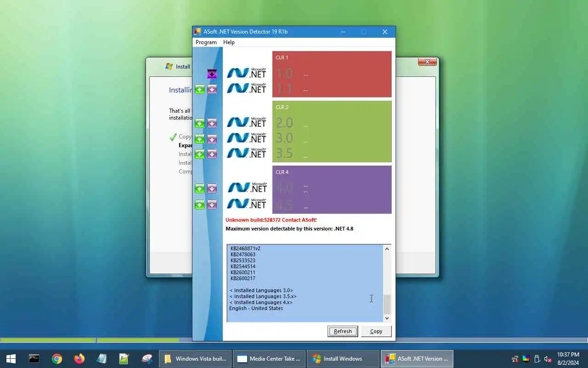Click the 'Maximum version detectable' text line
The width and height of the screenshot is (588, 368).
pyautogui.click(x=289, y=229)
